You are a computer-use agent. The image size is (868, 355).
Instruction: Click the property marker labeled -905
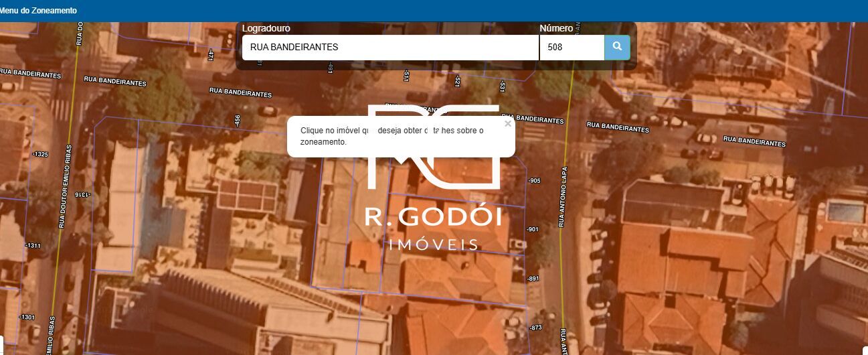click(533, 181)
